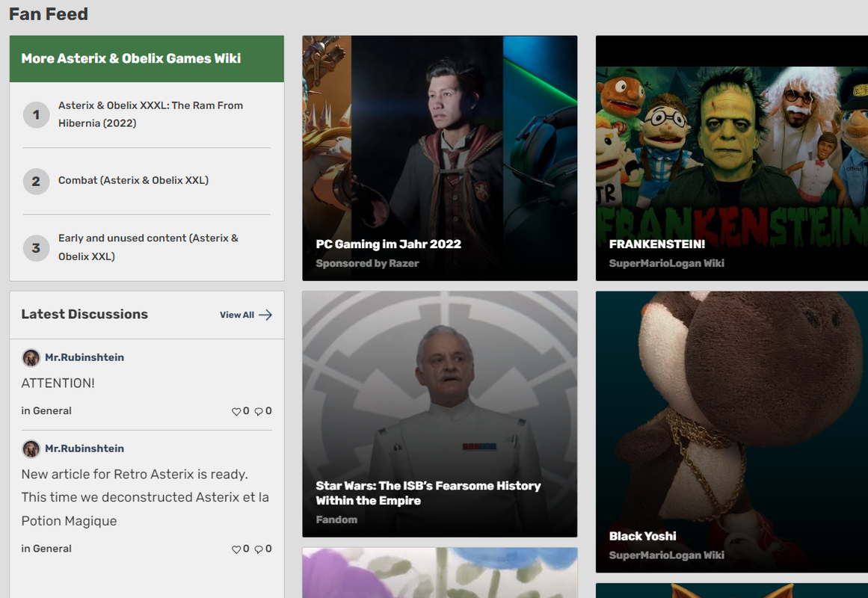Click 'in General' under Retro Asterix post
This screenshot has width=868, height=598.
[x=46, y=549]
